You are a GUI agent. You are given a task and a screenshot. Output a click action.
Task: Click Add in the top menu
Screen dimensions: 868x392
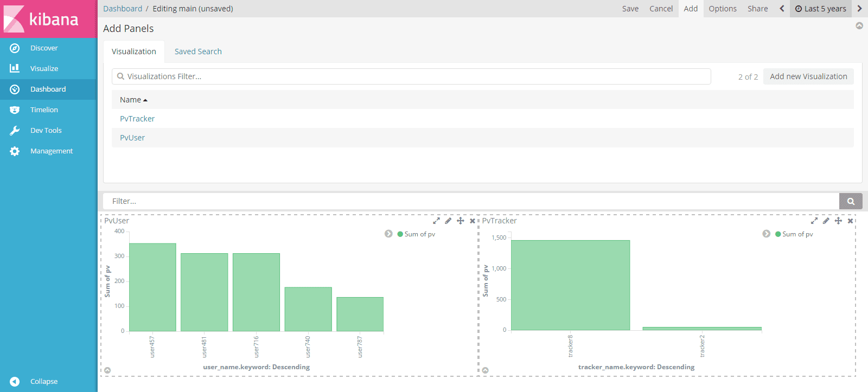pyautogui.click(x=691, y=9)
